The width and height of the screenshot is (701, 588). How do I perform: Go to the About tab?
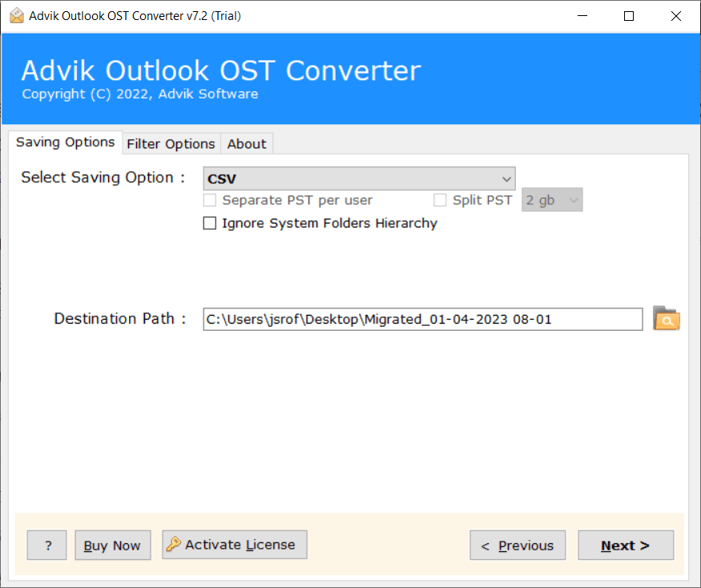(247, 144)
